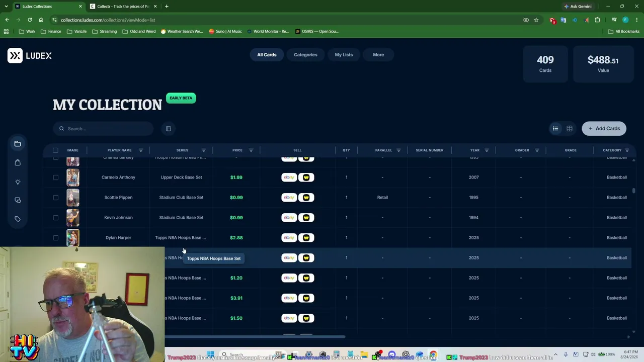644x362 pixels.
Task: Check the box for Kevin Johnson row
Action: [55, 218]
